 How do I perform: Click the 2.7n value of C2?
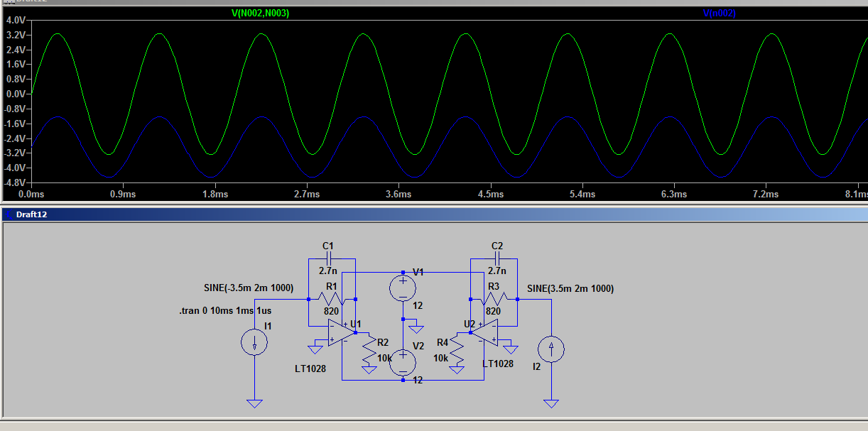pyautogui.click(x=497, y=271)
